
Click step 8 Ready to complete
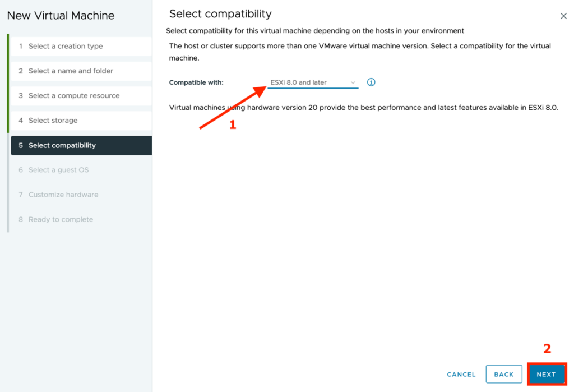pyautogui.click(x=61, y=219)
